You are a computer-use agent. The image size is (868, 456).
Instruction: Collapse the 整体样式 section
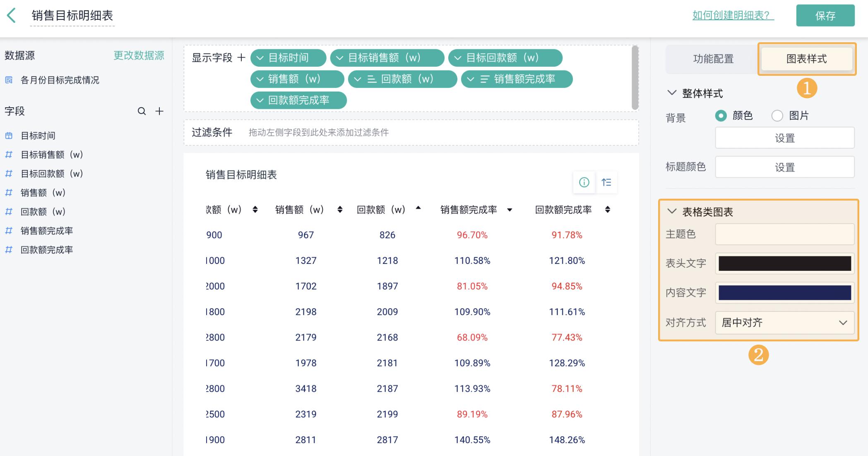click(x=672, y=93)
